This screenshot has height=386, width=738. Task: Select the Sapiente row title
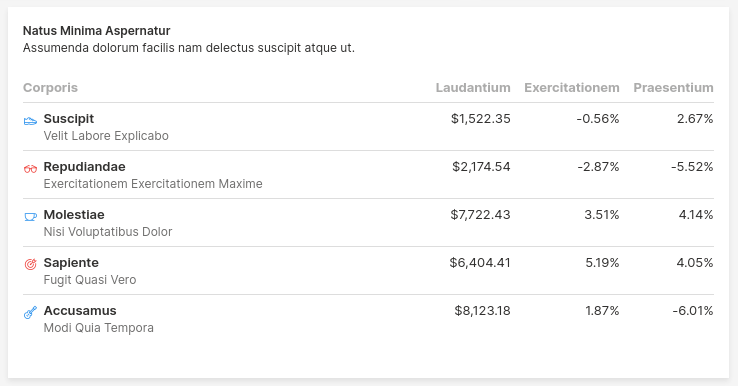pyautogui.click(x=71, y=263)
